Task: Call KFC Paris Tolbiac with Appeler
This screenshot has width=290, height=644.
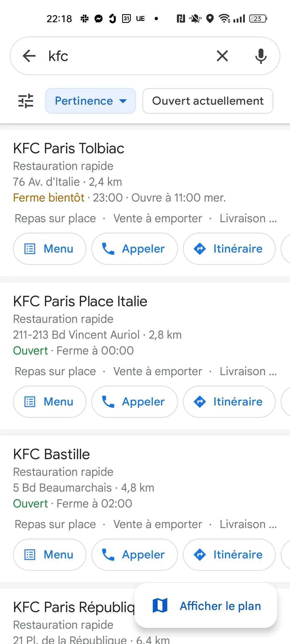Action: [135, 249]
